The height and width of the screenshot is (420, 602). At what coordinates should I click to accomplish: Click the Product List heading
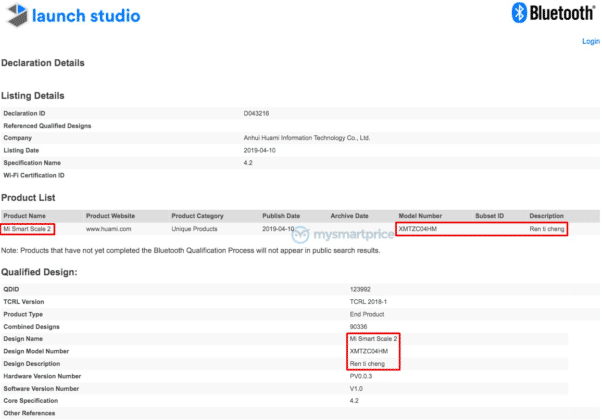(x=28, y=198)
